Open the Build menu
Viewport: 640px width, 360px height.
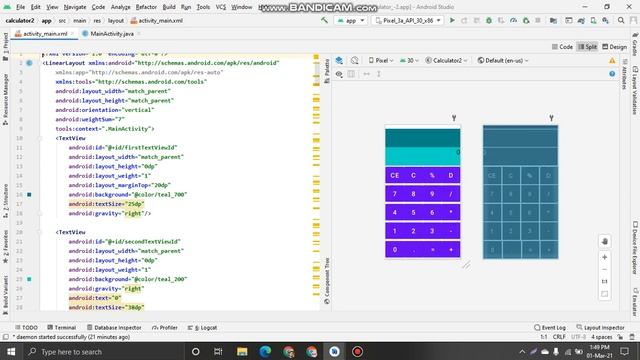point(169,7)
